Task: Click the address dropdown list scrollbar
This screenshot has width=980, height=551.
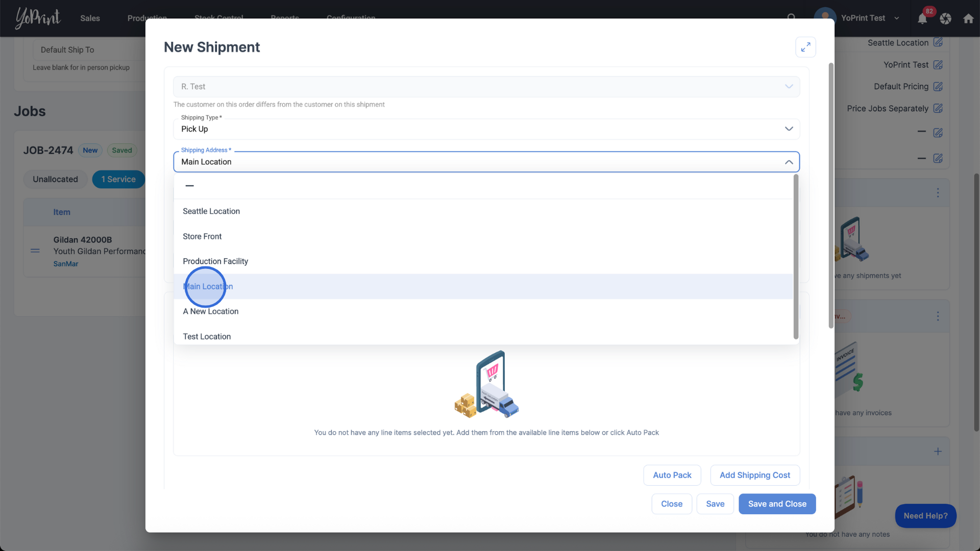Action: 796,257
